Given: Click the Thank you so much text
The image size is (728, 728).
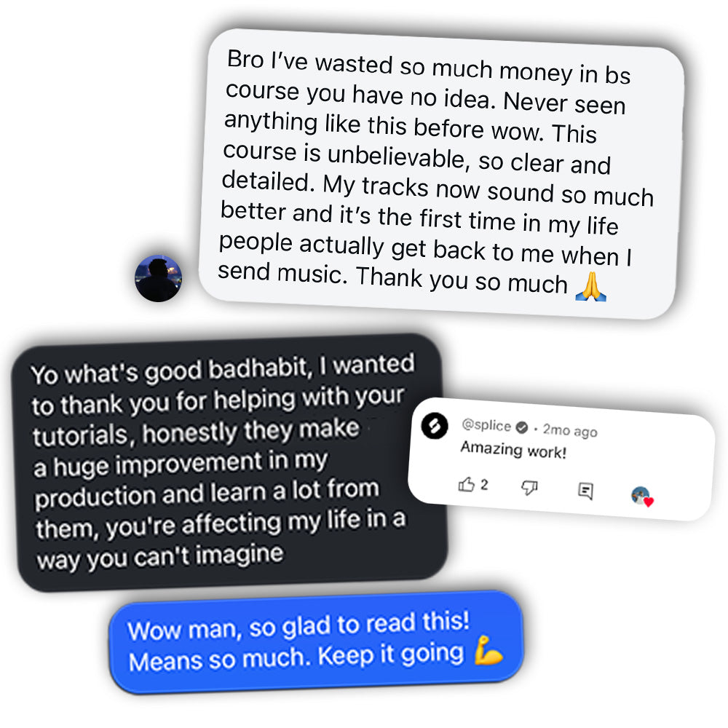Looking at the screenshot, I should (462, 280).
